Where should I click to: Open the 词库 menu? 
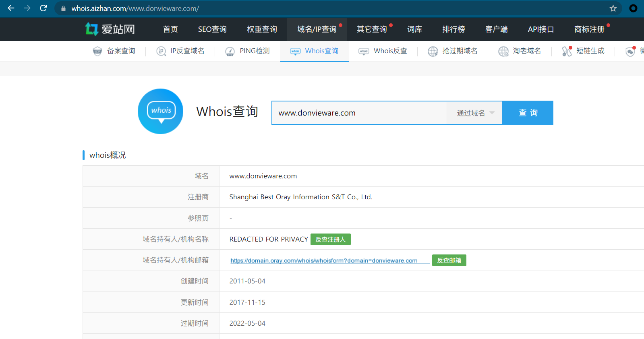click(414, 29)
